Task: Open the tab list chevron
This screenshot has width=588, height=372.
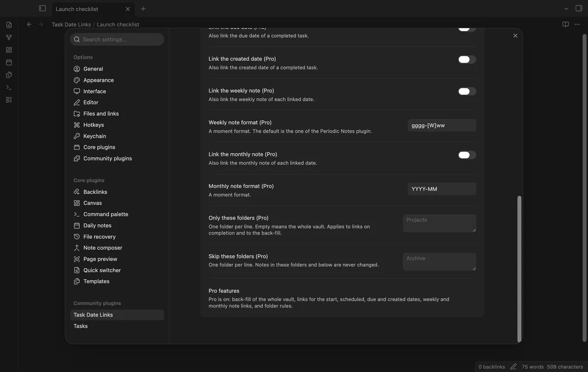Action: [566, 8]
